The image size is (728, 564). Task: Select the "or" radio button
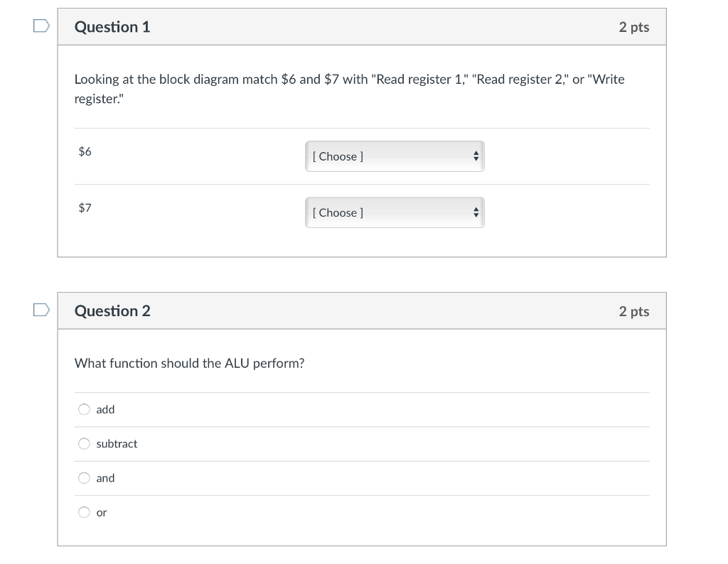[84, 512]
